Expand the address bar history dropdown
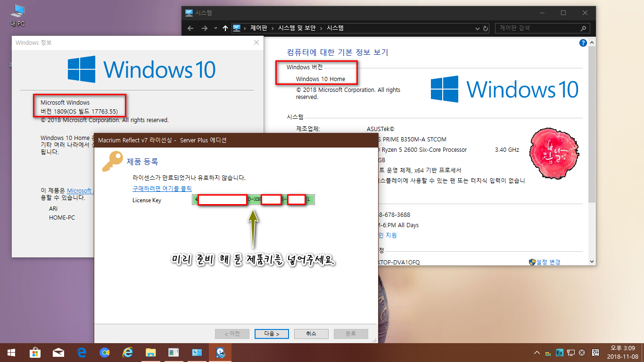 478,28
